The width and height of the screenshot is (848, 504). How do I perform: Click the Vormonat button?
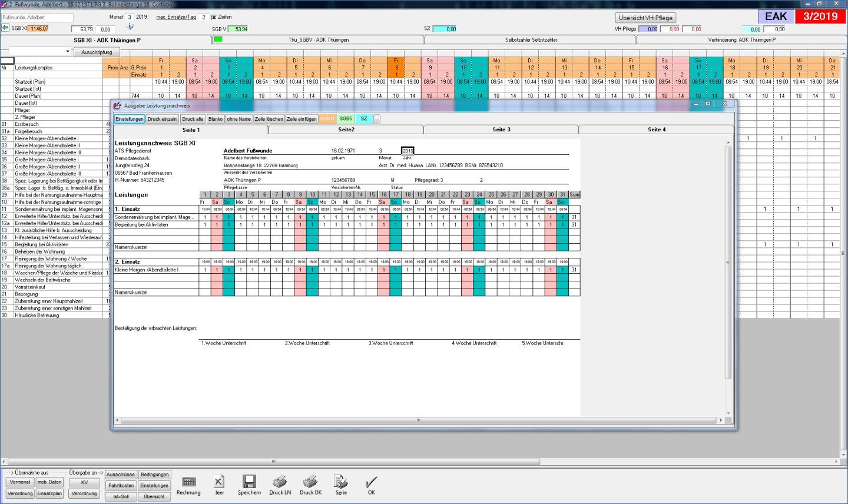coord(20,482)
